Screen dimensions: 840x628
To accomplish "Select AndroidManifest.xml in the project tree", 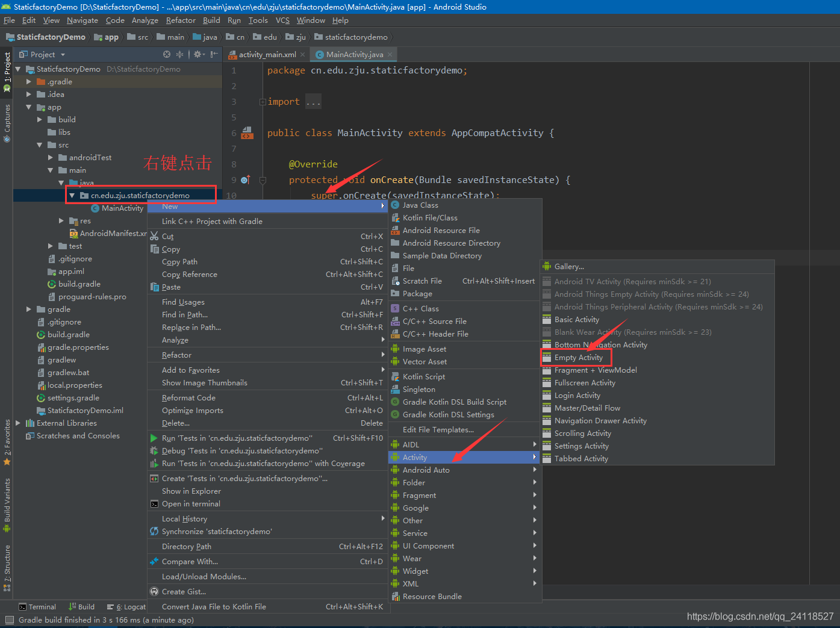I will (108, 234).
